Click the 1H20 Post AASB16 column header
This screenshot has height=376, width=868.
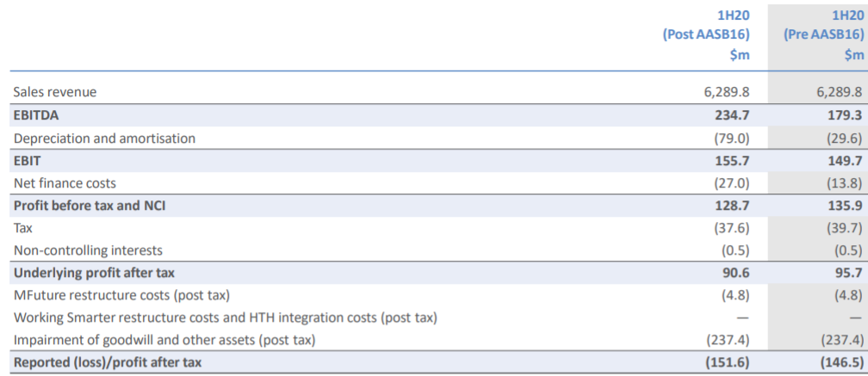tap(706, 34)
